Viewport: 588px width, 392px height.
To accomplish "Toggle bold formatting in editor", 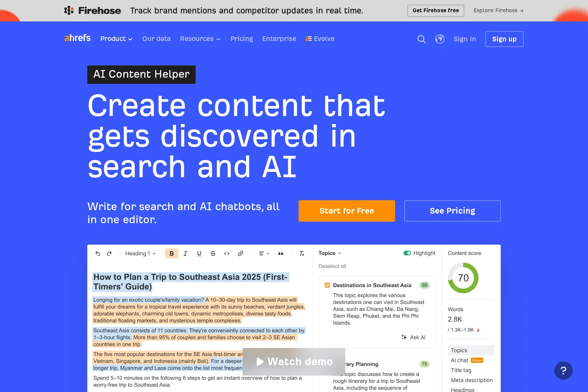I will point(171,253).
